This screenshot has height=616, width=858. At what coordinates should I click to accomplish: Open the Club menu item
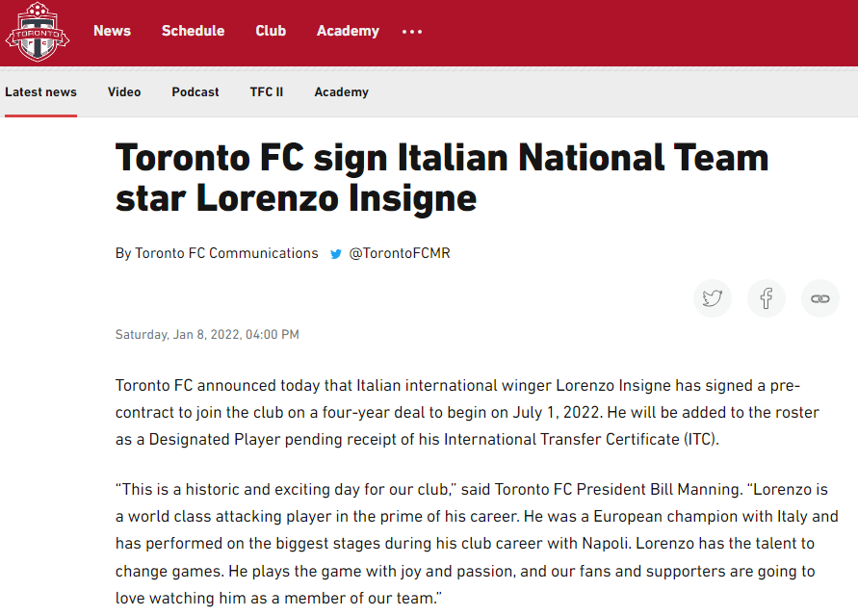[271, 31]
